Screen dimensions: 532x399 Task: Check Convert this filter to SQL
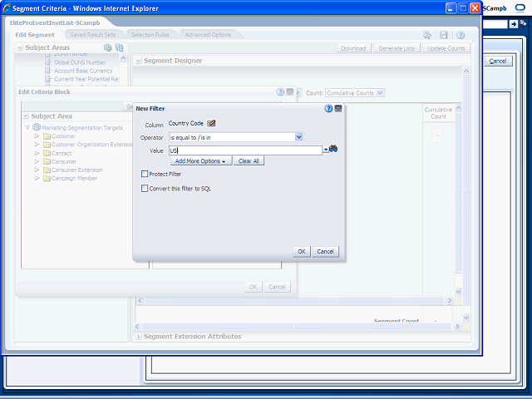point(145,189)
